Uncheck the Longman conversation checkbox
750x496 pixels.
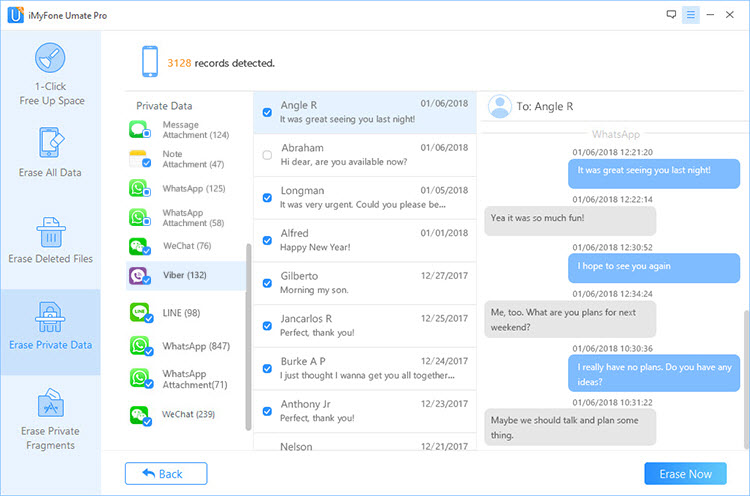pyautogui.click(x=267, y=198)
